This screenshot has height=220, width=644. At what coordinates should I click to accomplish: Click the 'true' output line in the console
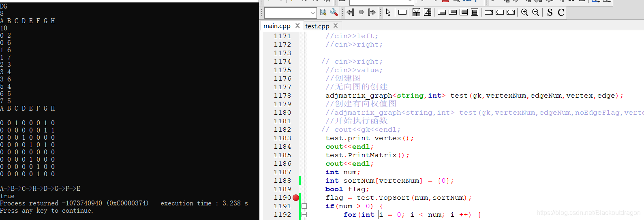coord(7,196)
